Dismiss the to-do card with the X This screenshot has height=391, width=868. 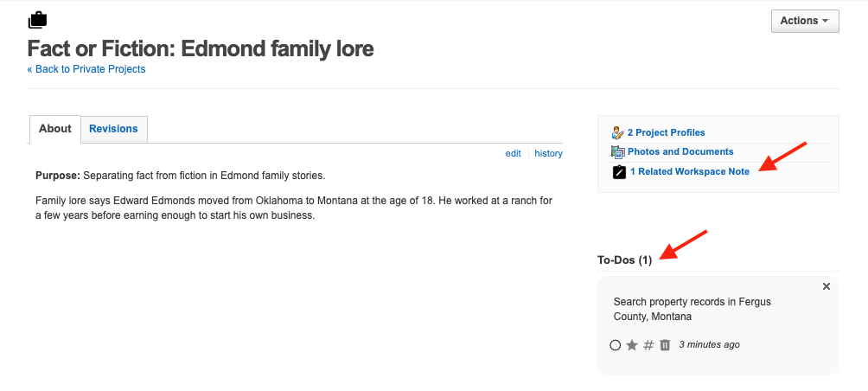click(x=827, y=286)
